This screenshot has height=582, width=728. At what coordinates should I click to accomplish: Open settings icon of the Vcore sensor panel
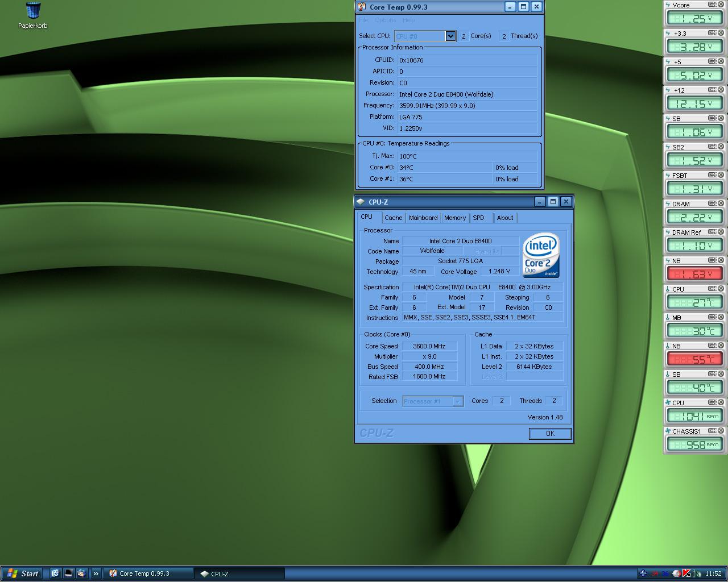coord(712,5)
